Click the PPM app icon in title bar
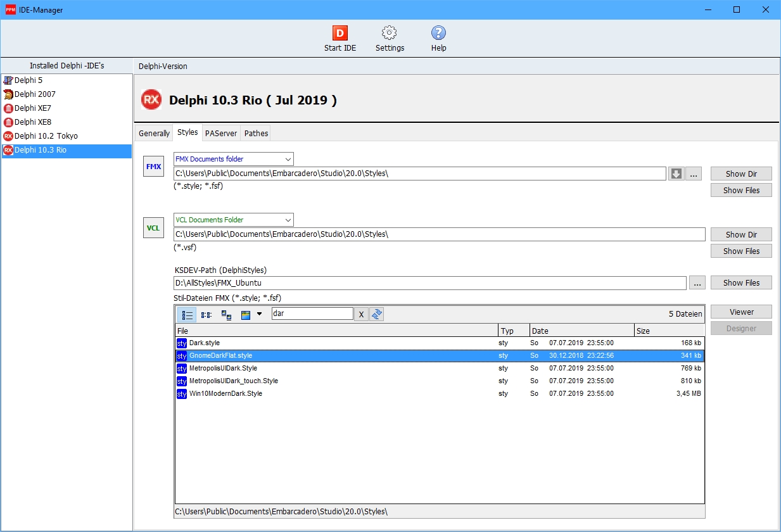781x532 pixels. pos(10,10)
